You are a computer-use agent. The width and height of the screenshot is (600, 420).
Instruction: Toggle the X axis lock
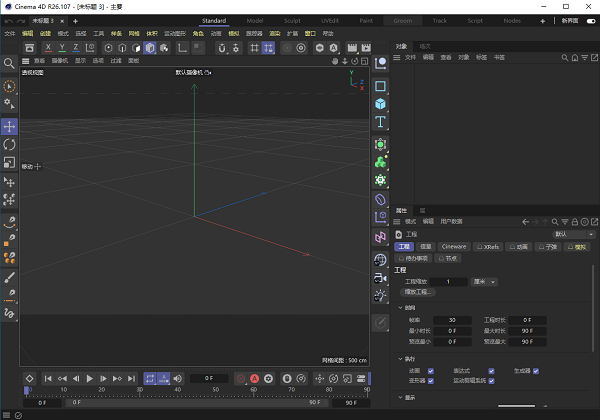point(47,47)
